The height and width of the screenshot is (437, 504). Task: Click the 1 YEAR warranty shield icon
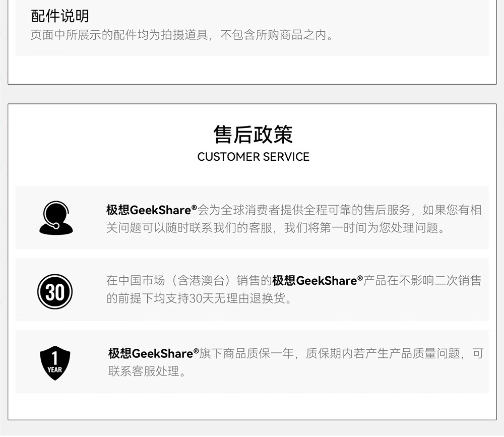click(x=55, y=363)
